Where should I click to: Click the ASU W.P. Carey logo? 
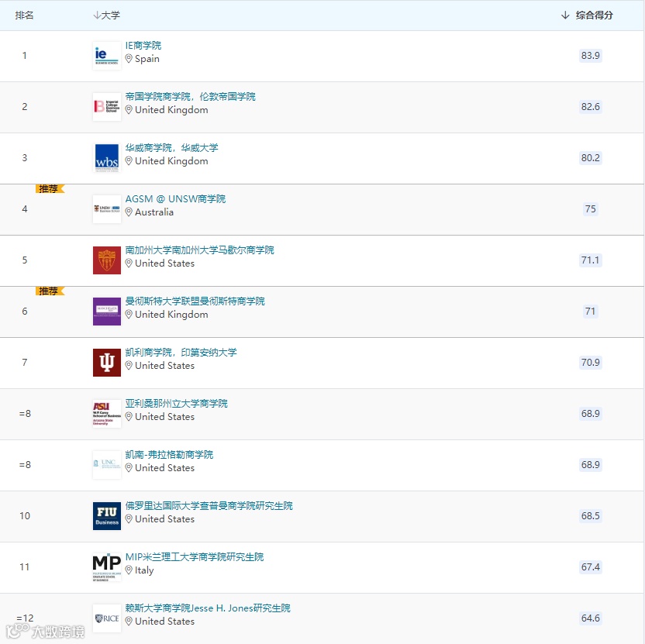(106, 413)
